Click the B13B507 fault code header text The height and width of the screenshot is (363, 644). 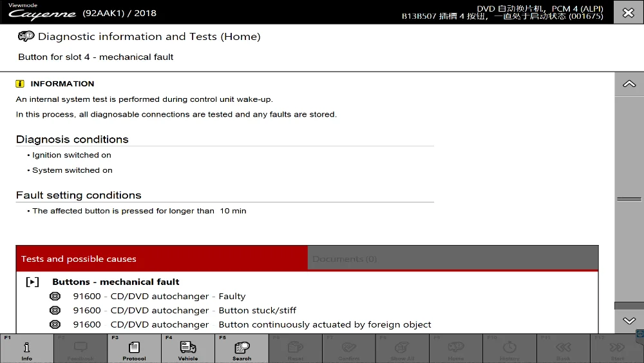(x=502, y=17)
